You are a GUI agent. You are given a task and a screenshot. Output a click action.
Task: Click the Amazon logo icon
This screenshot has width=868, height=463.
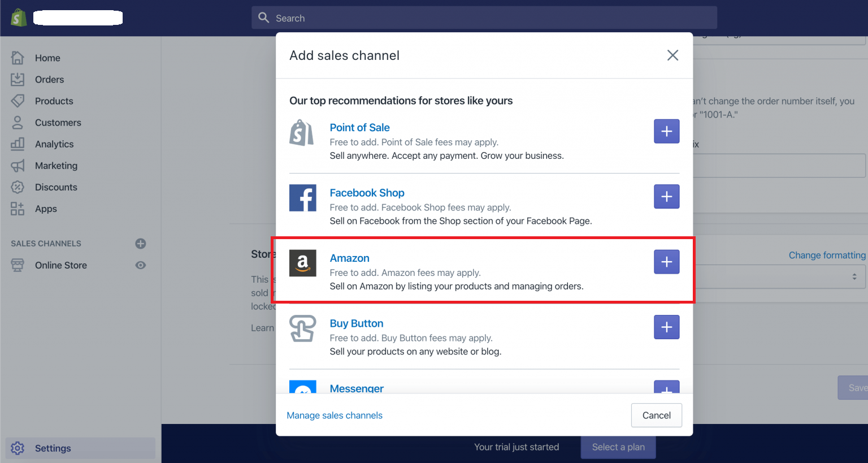click(x=303, y=263)
